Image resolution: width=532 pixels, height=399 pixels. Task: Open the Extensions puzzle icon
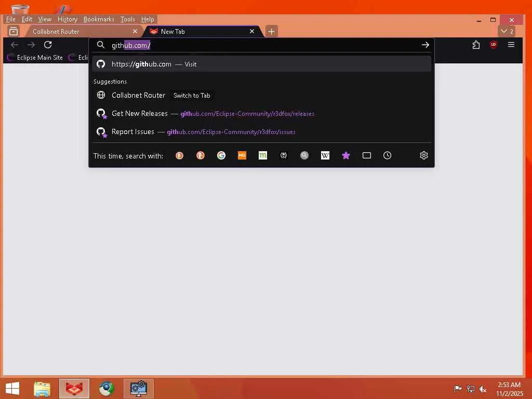pyautogui.click(x=476, y=45)
